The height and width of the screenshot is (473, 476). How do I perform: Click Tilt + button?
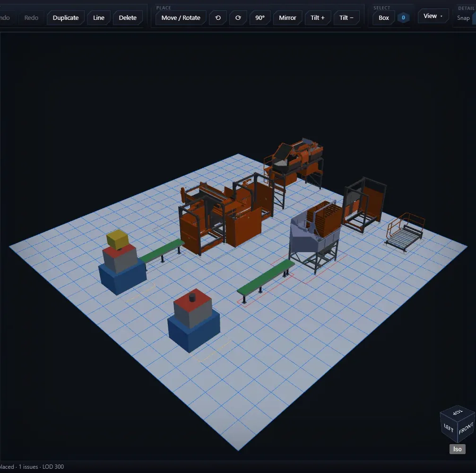[318, 18]
